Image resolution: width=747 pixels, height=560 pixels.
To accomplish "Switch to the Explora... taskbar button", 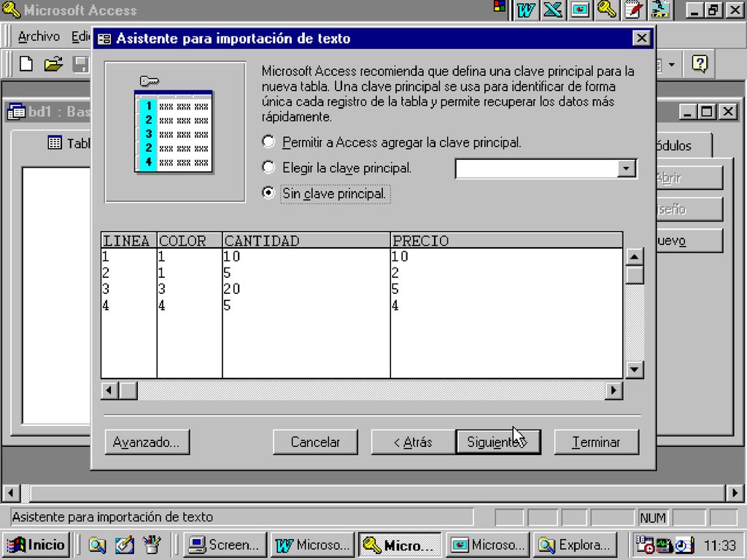I will (x=576, y=544).
